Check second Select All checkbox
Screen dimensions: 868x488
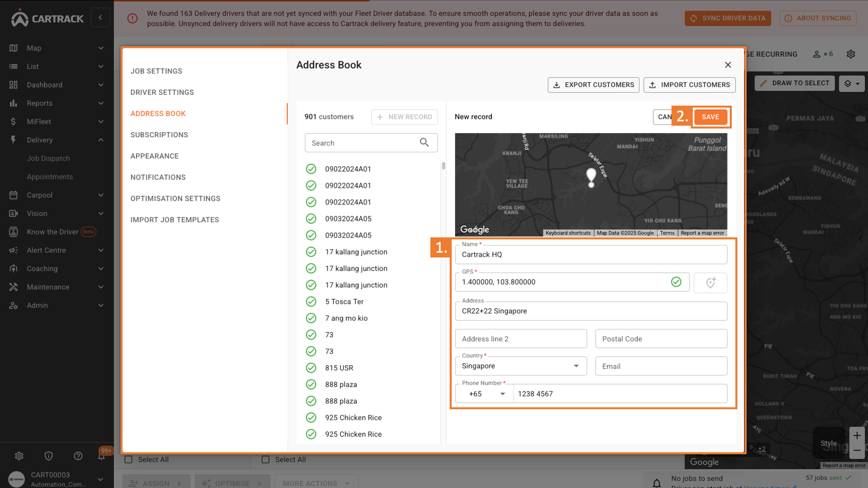click(x=266, y=459)
